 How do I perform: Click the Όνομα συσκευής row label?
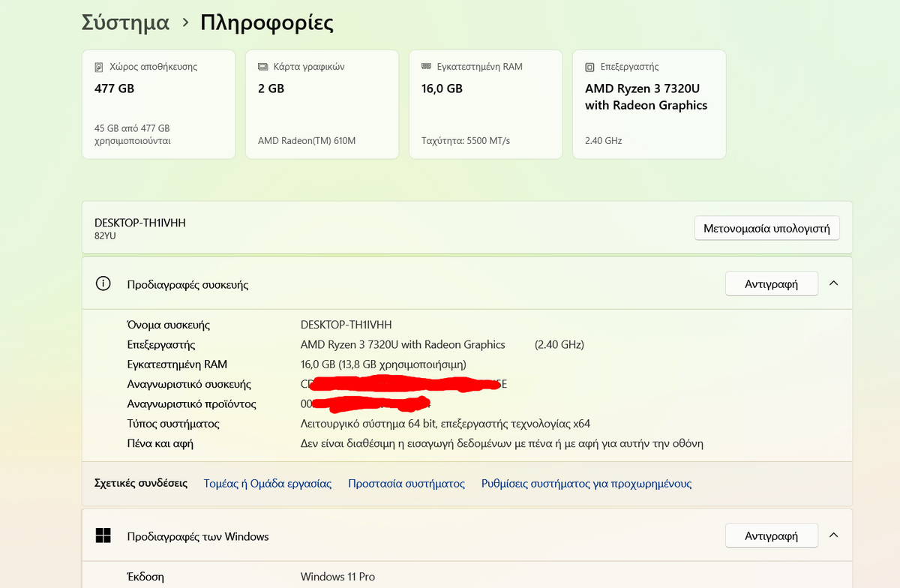pos(169,325)
